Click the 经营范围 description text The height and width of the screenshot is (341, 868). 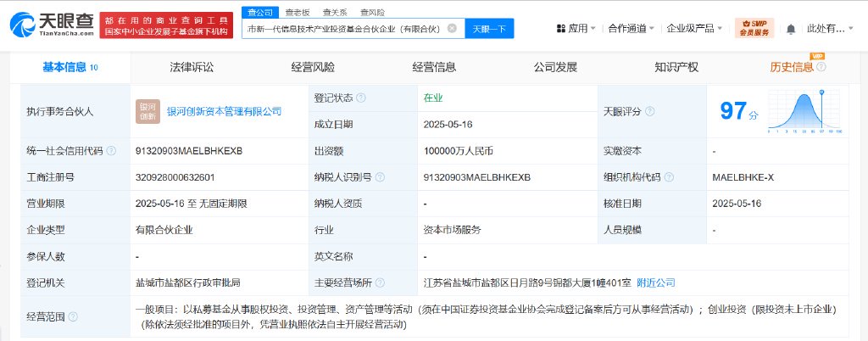[486, 316]
